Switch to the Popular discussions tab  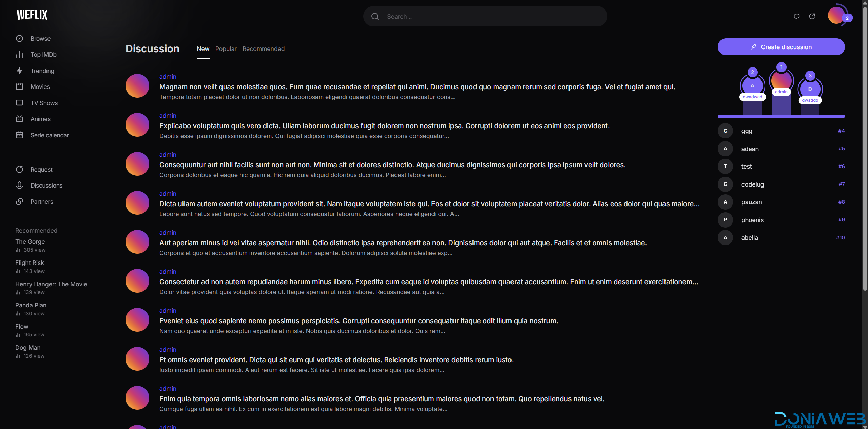point(226,49)
